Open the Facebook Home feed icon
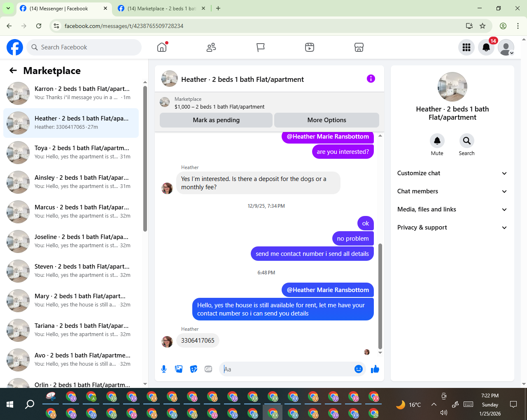This screenshot has width=527, height=420. 162,47
